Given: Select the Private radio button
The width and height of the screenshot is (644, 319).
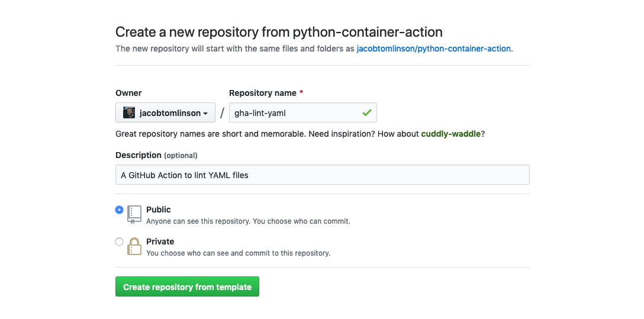Looking at the screenshot, I should (120, 241).
